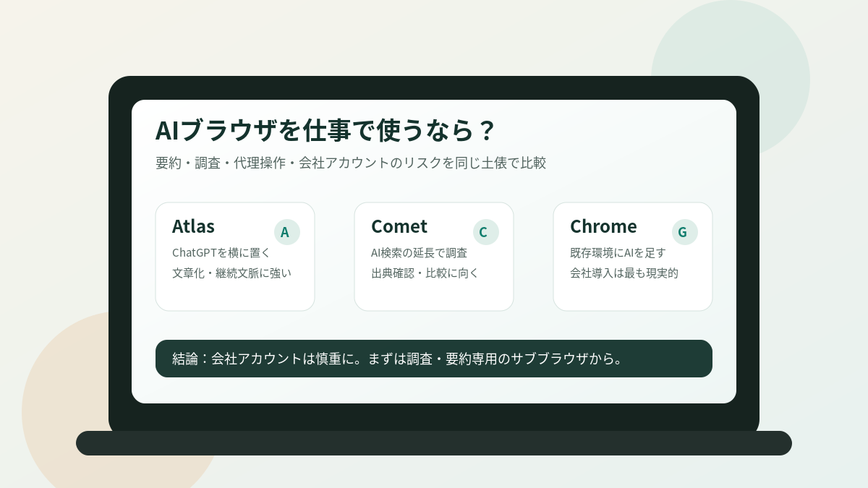Click the subtitle starting with 要約・調査・代理操作

tap(351, 163)
